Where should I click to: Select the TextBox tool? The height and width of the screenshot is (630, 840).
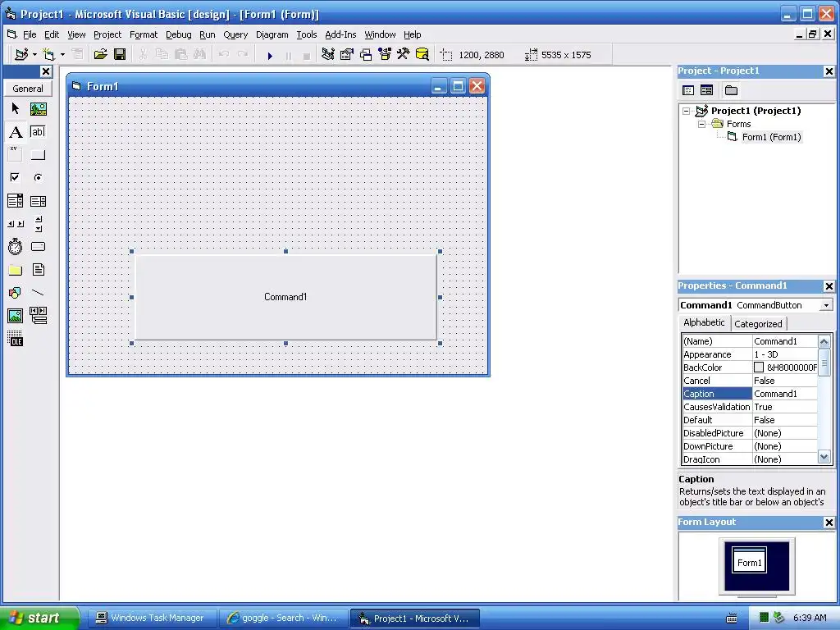point(38,132)
